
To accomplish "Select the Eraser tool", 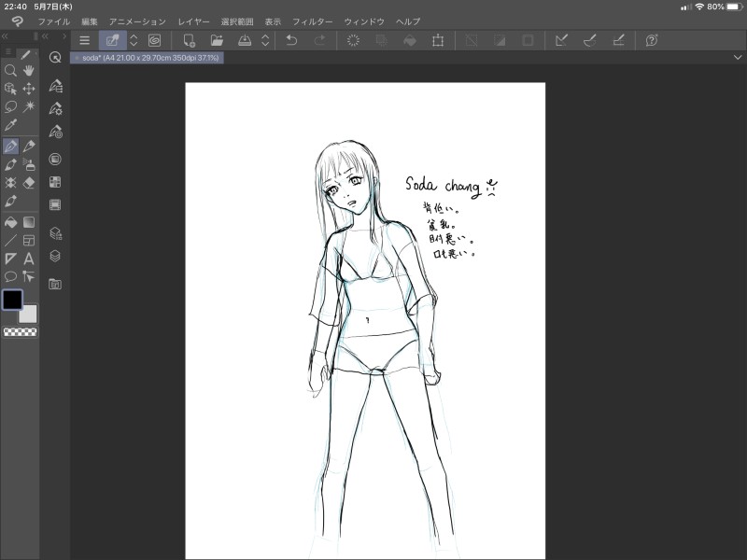I will click(x=29, y=183).
